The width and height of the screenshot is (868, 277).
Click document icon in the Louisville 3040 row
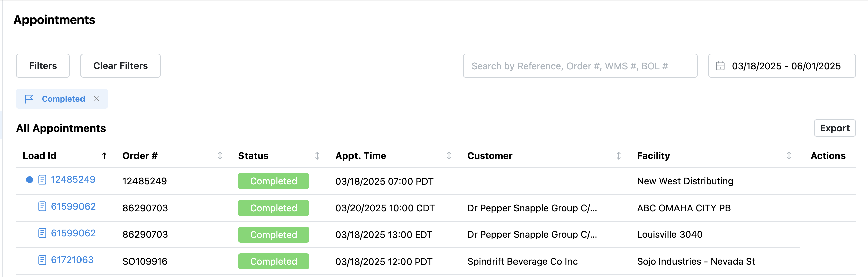(x=42, y=233)
